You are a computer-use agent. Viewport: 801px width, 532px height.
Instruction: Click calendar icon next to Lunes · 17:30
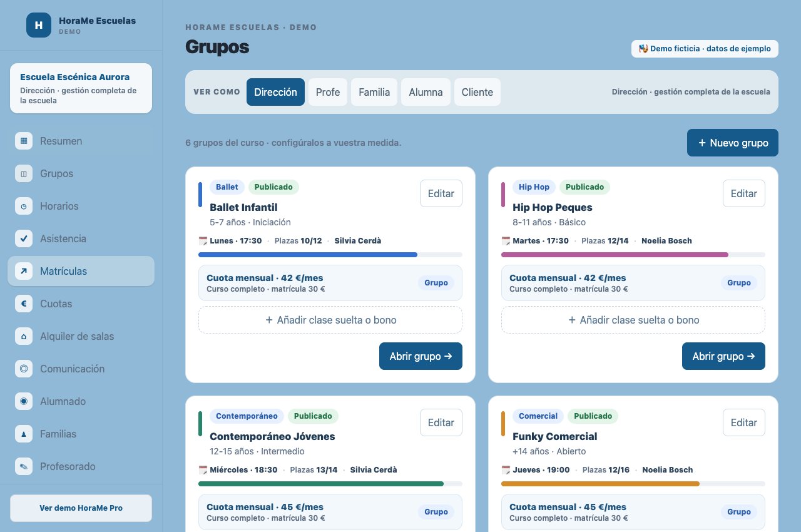click(x=203, y=241)
